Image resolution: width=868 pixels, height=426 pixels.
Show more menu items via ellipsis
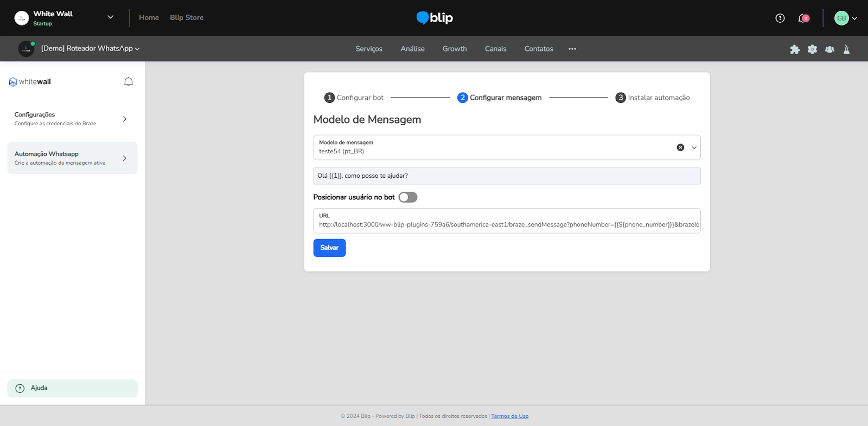[x=572, y=49]
